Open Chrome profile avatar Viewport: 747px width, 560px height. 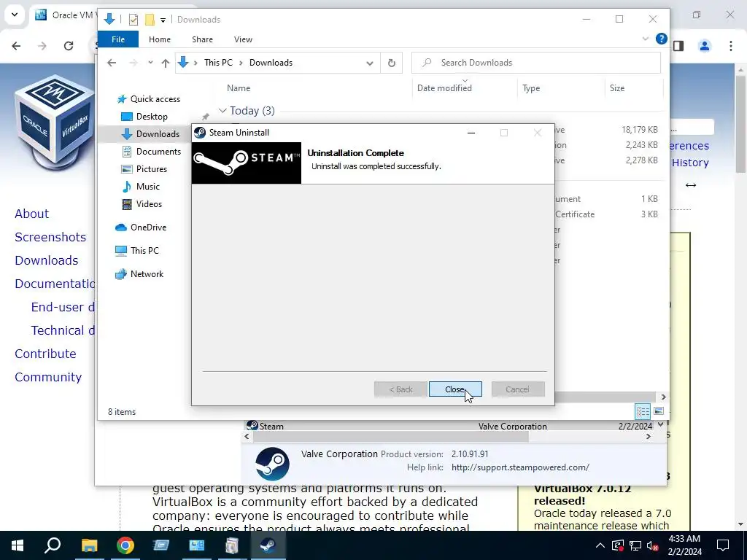pyautogui.click(x=704, y=46)
